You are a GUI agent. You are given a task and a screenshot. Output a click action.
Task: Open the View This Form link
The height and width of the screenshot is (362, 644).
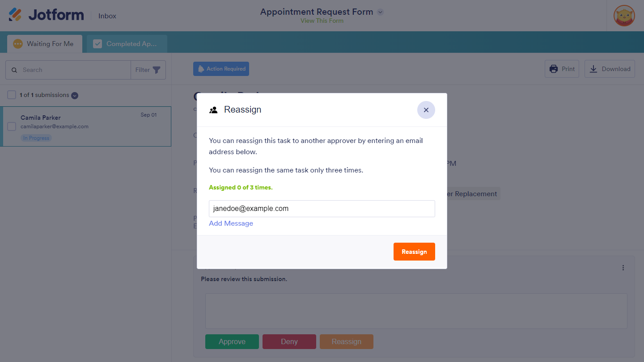coord(322,21)
